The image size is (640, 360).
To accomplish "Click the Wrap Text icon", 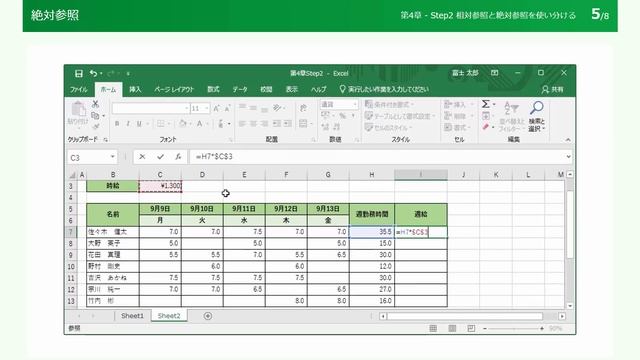I will pos(303,108).
